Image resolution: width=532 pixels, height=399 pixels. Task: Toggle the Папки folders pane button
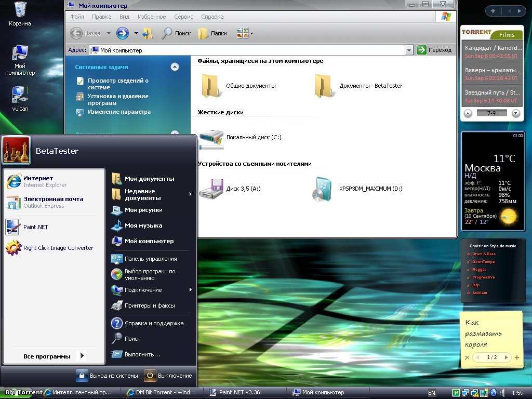pyautogui.click(x=212, y=33)
